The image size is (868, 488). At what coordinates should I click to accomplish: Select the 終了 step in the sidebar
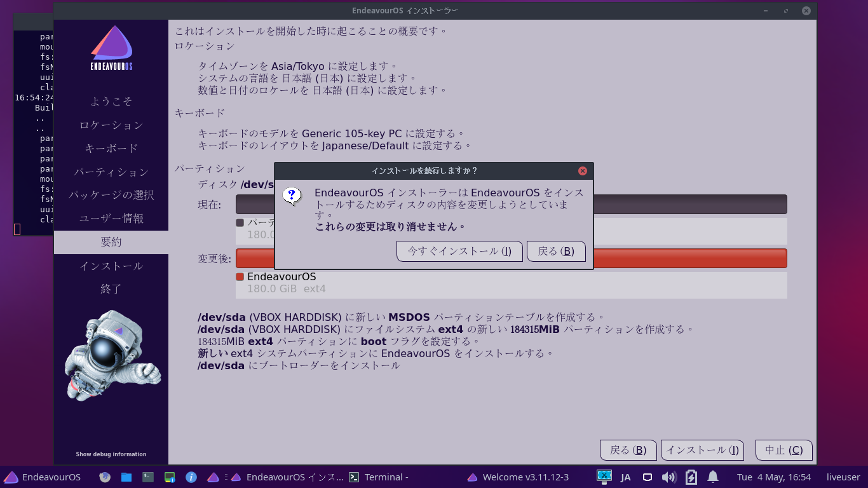[111, 289]
